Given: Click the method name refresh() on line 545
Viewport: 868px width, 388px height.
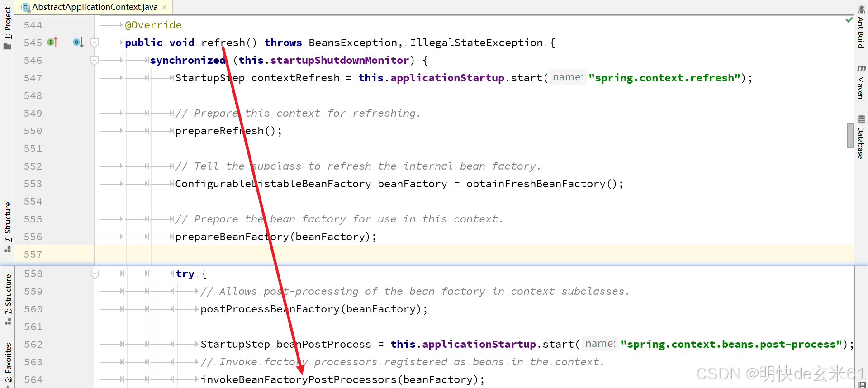Looking at the screenshot, I should coord(229,43).
